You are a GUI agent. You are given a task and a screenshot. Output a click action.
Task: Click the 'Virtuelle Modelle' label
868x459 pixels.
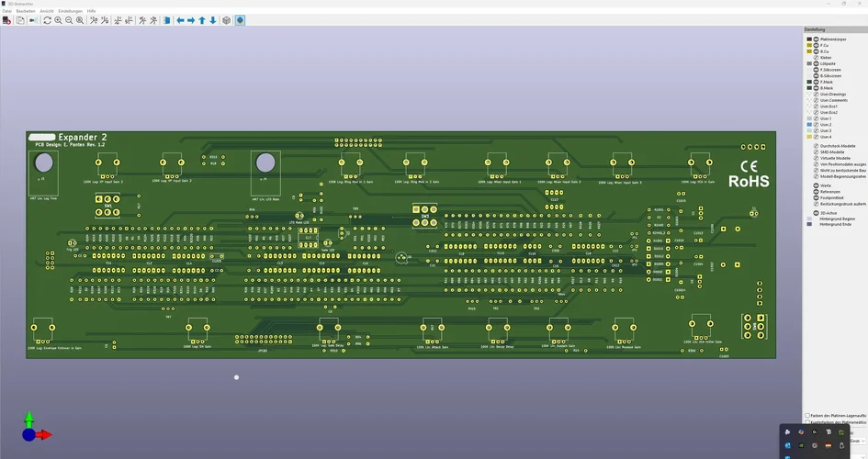coord(835,158)
